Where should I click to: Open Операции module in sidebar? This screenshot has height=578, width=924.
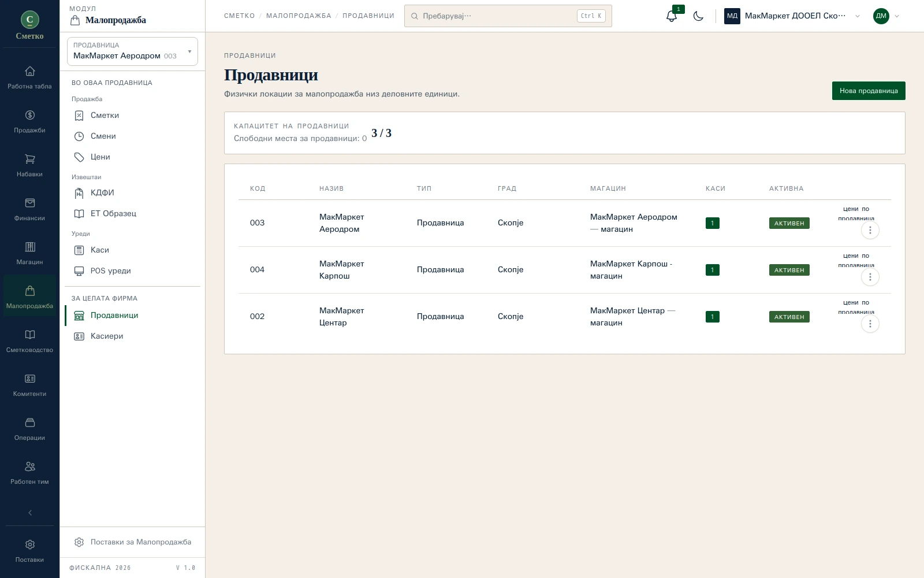pyautogui.click(x=29, y=429)
